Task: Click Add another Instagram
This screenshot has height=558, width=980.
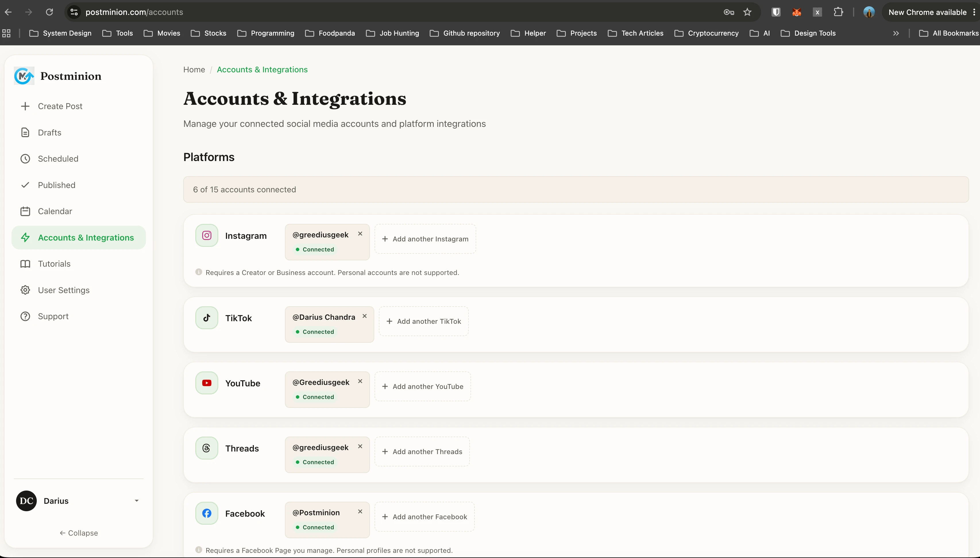Action: 425,239
